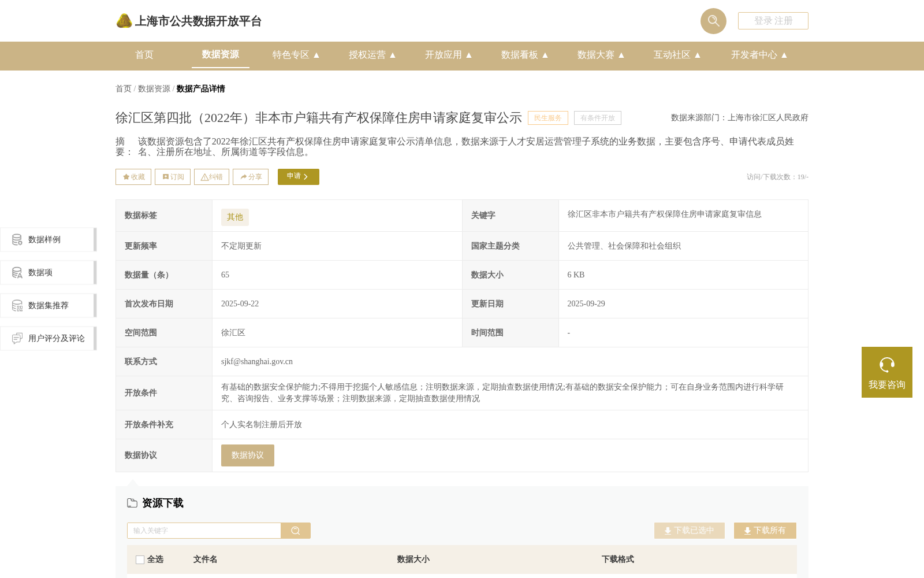
Task: Expand the 数据大赛 menu
Action: click(x=601, y=55)
